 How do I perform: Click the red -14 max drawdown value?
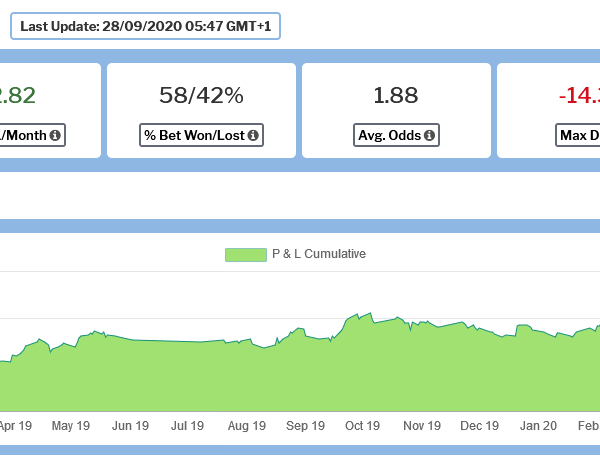pyautogui.click(x=579, y=95)
